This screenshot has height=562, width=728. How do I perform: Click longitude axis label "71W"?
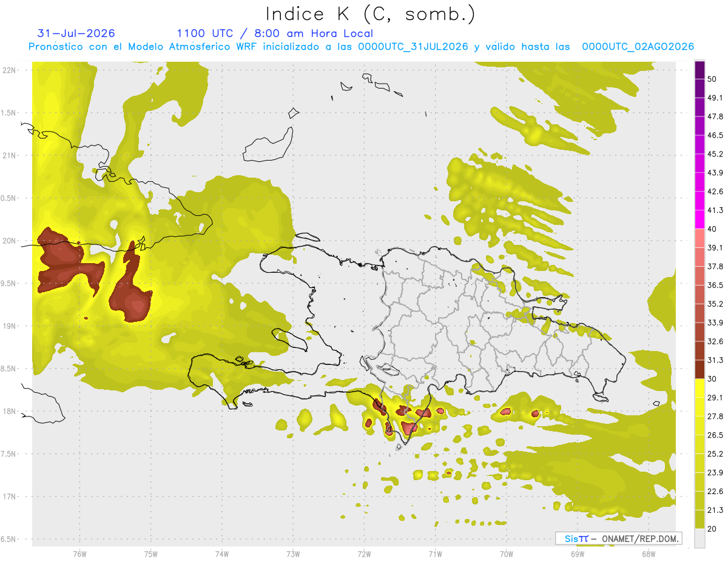pos(435,554)
